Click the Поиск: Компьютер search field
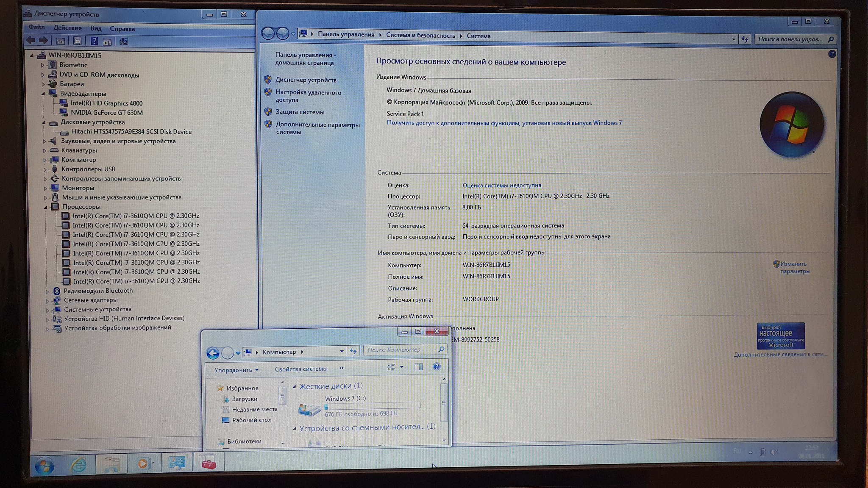This screenshot has width=868, height=488. pyautogui.click(x=398, y=350)
